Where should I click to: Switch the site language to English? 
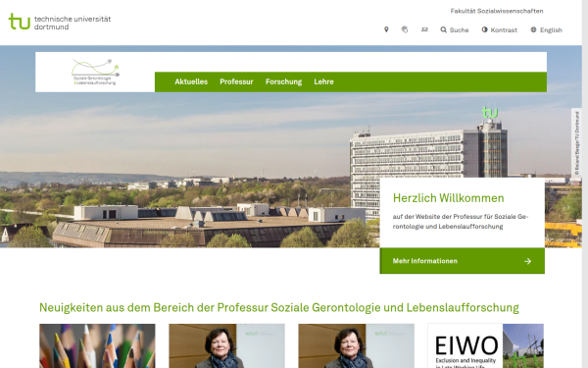click(x=547, y=30)
